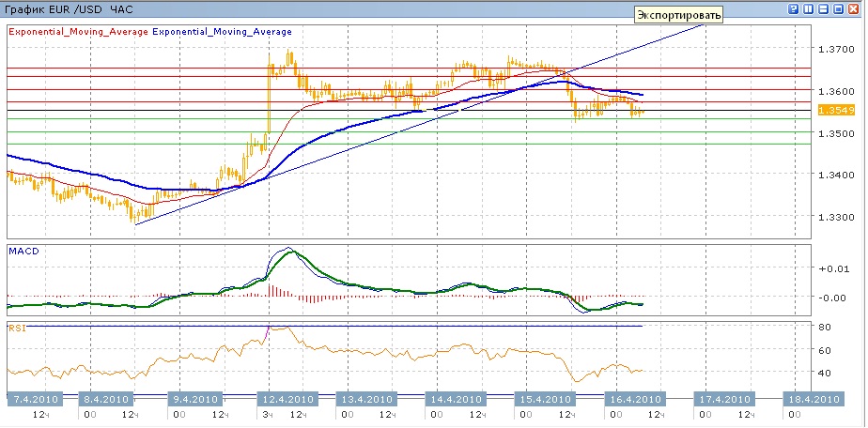This screenshot has height=428, width=868.
Task: Click the current price tag 1.3549
Action: (833, 111)
